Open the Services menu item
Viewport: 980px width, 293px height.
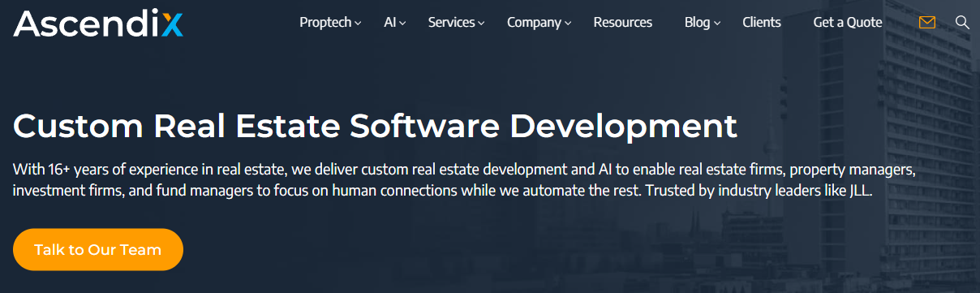pos(451,23)
